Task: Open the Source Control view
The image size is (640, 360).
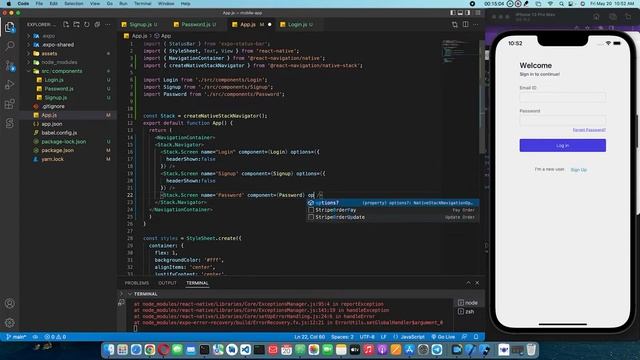Action: (10, 65)
